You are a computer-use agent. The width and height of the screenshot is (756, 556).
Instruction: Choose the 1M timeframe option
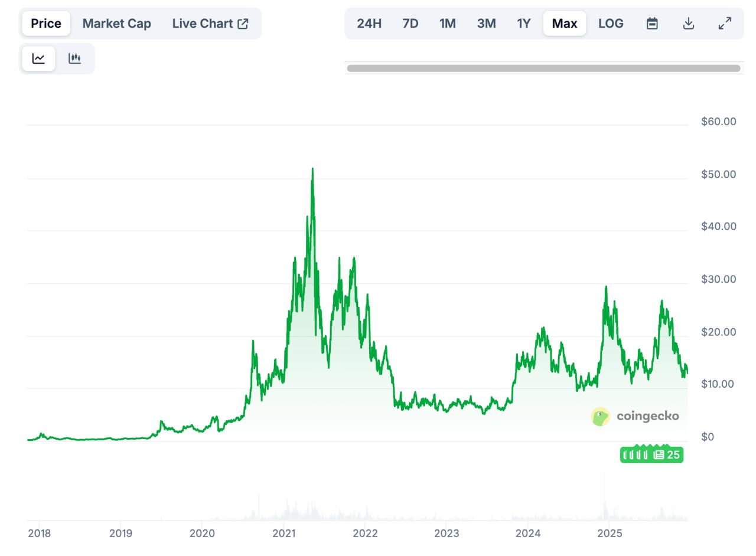click(x=447, y=23)
